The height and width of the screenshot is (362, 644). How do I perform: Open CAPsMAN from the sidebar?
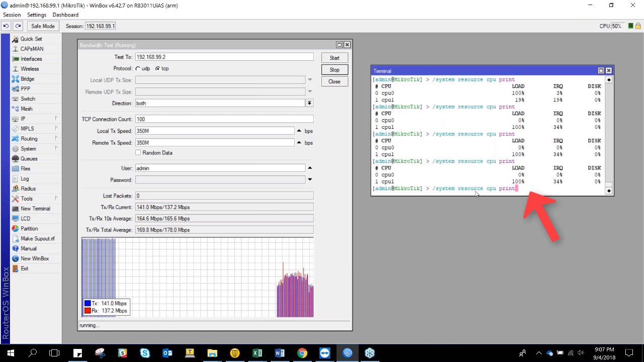pos(31,49)
